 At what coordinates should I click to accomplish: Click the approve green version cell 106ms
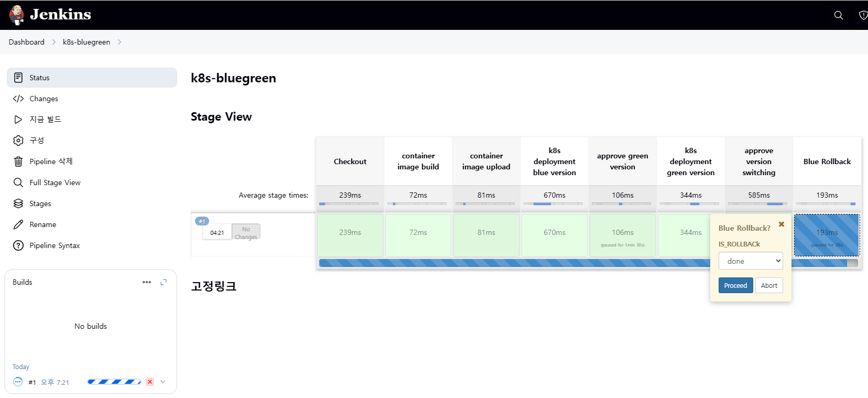click(x=623, y=235)
